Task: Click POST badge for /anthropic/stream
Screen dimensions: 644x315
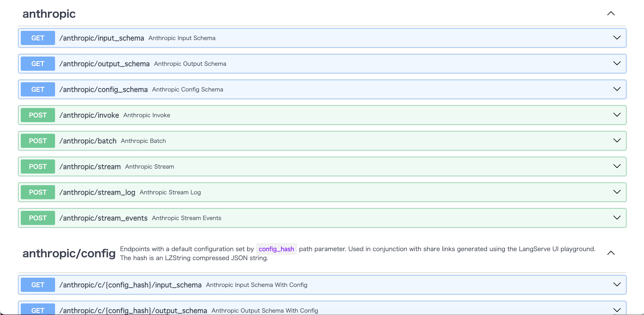Action: pos(38,167)
